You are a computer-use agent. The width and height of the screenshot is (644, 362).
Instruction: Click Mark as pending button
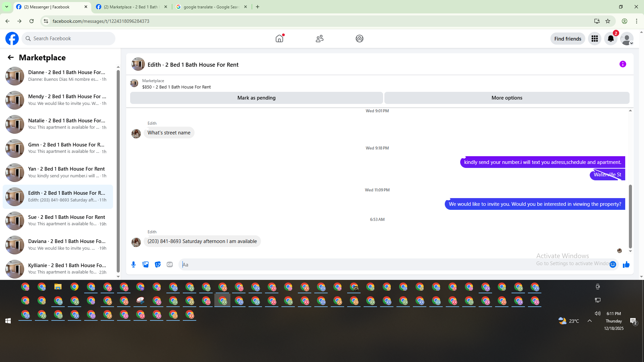click(257, 98)
